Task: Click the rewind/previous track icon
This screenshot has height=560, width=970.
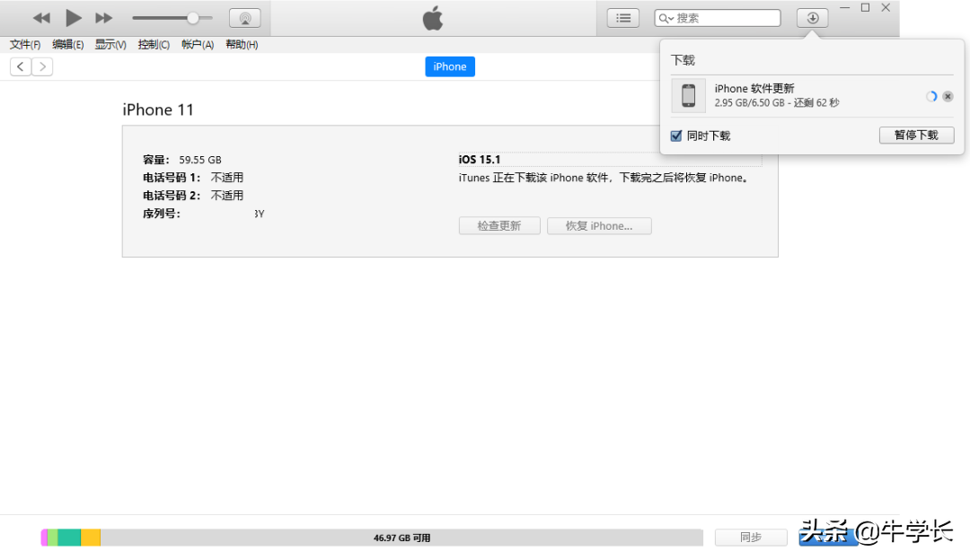Action: pos(41,17)
